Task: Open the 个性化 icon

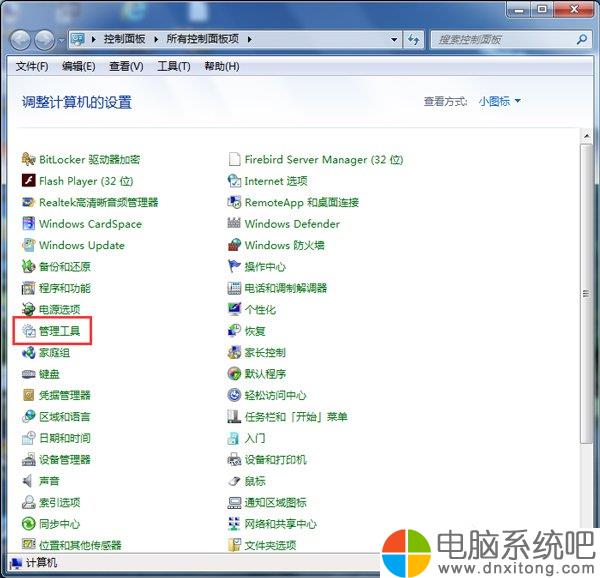Action: point(234,309)
